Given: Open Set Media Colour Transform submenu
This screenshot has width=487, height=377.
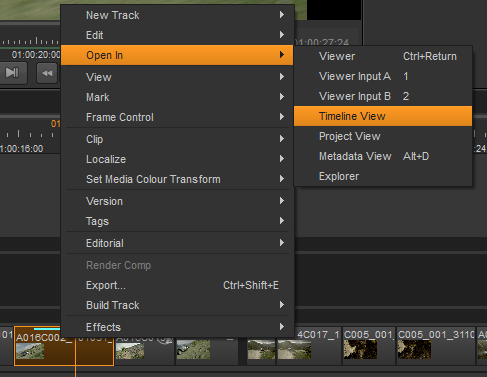Looking at the screenshot, I should (x=177, y=179).
